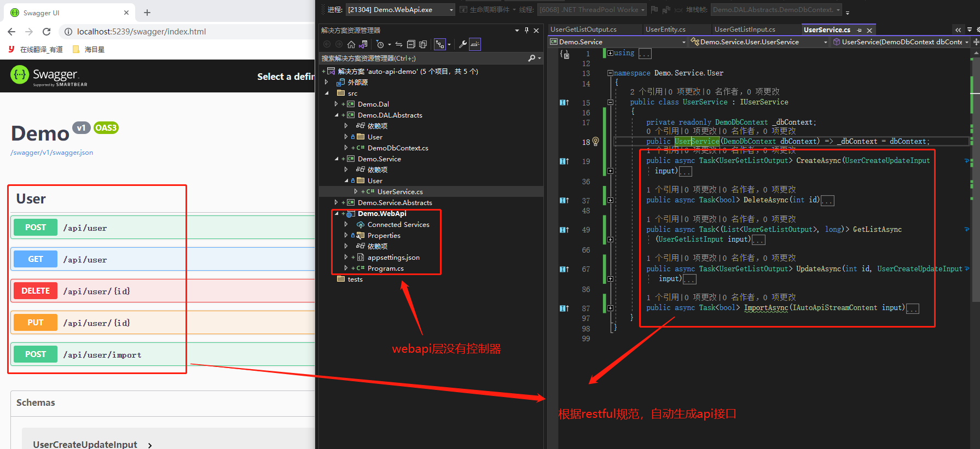Expand the ImportAsync method outline toggle
Image resolution: width=980 pixels, height=449 pixels.
click(610, 308)
